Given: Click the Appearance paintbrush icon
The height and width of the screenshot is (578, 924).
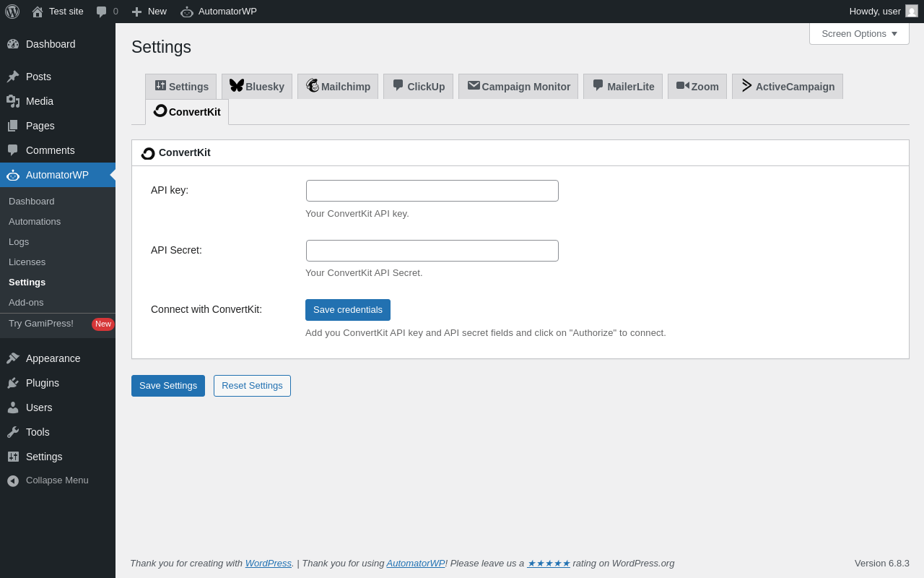Looking at the screenshot, I should (x=13, y=358).
